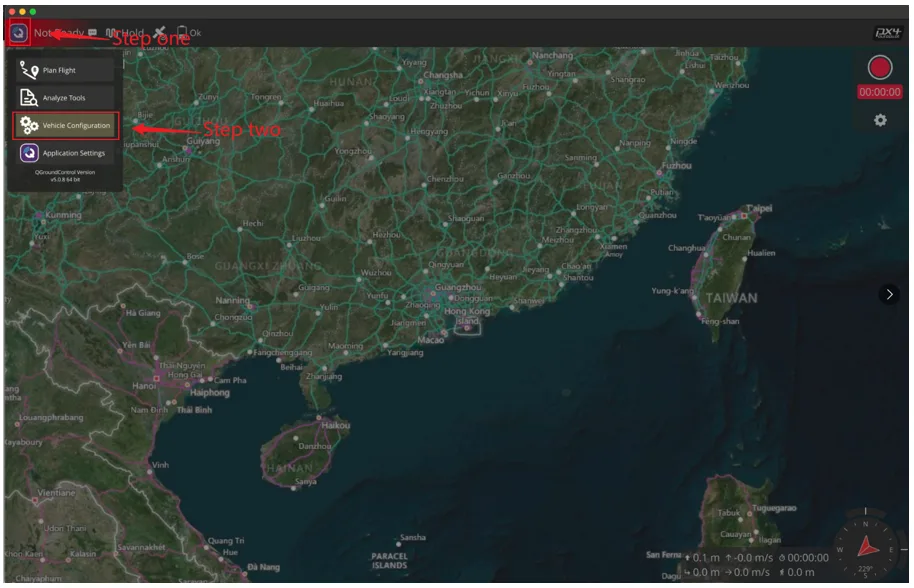Screen dimensions: 914x588
Task: Open the Hold flight mode selector
Action: click(125, 33)
